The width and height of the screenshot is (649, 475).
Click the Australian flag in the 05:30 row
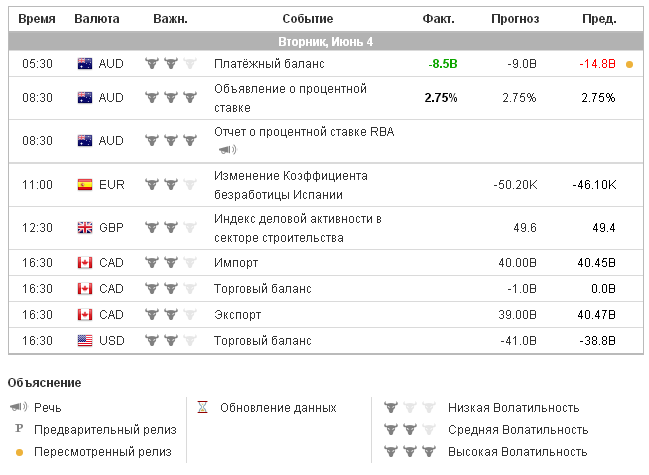[85, 64]
